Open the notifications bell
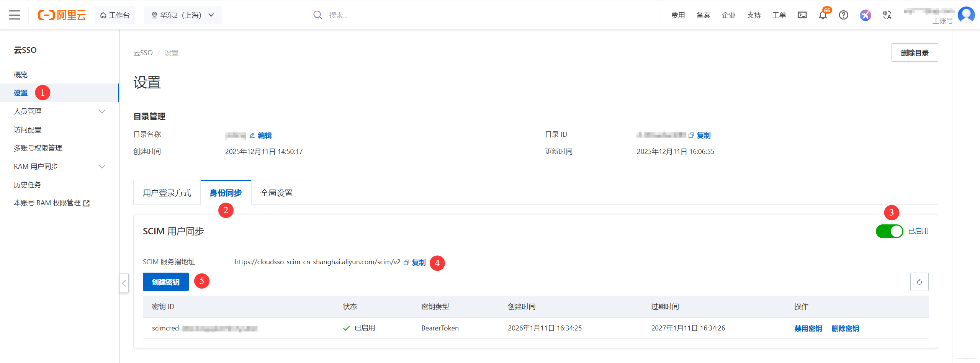 click(823, 15)
